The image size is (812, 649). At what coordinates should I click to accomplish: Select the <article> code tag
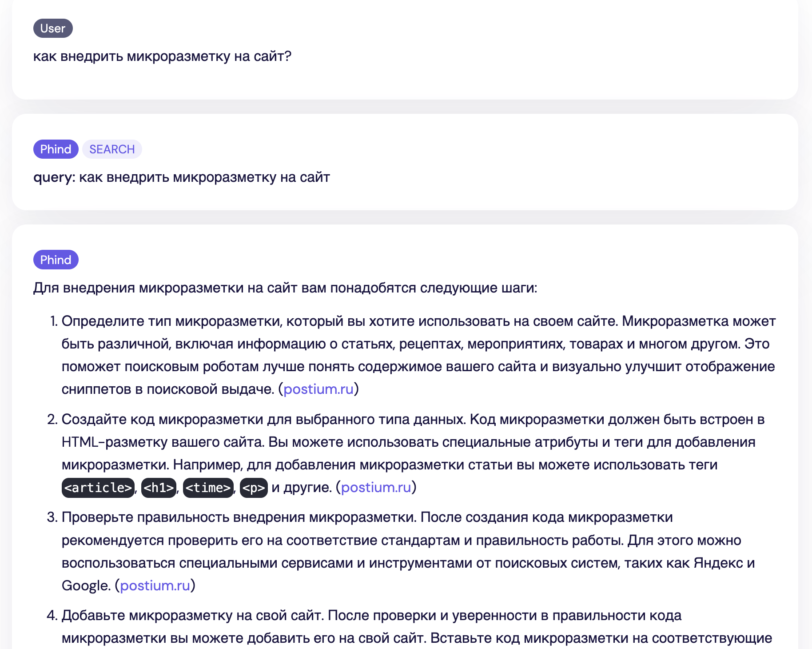[98, 488]
